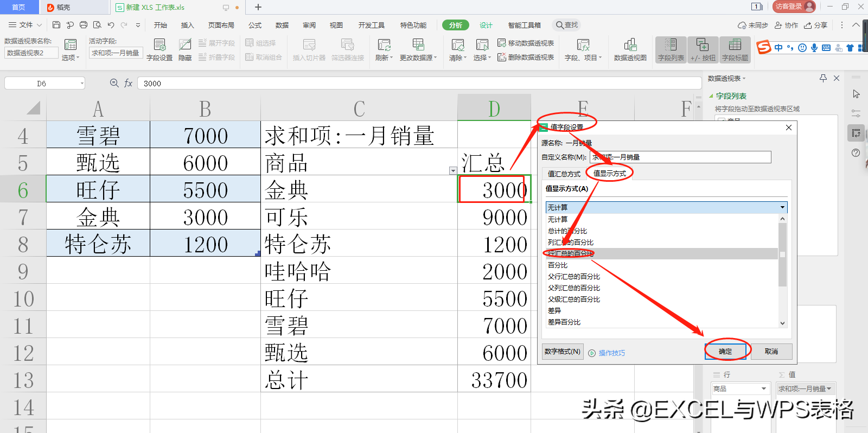Select 总计的百分比 in the list

point(662,231)
